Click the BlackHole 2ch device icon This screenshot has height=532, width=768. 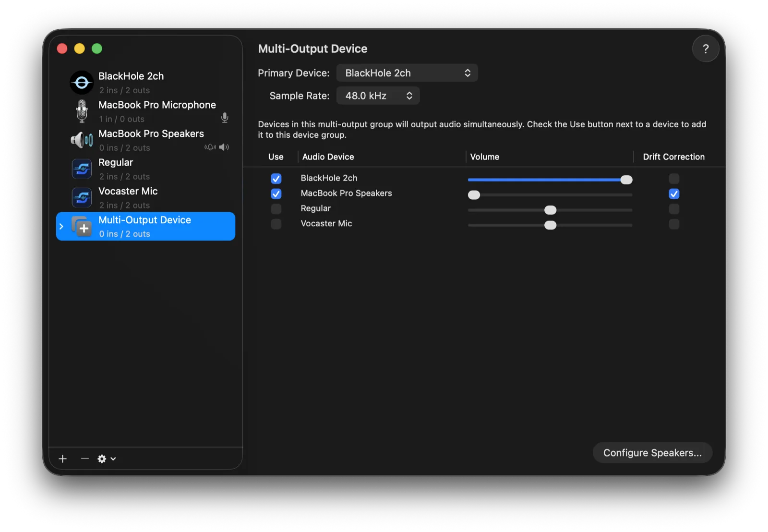pos(82,83)
